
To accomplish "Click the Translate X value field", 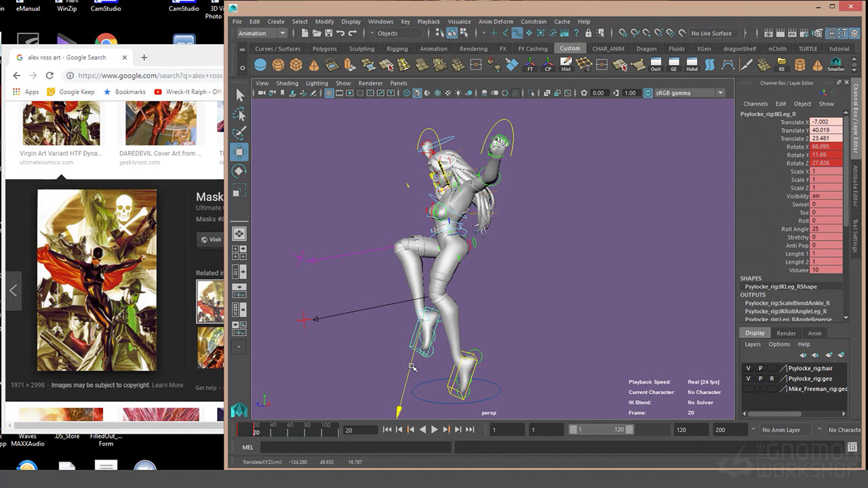I will (825, 122).
